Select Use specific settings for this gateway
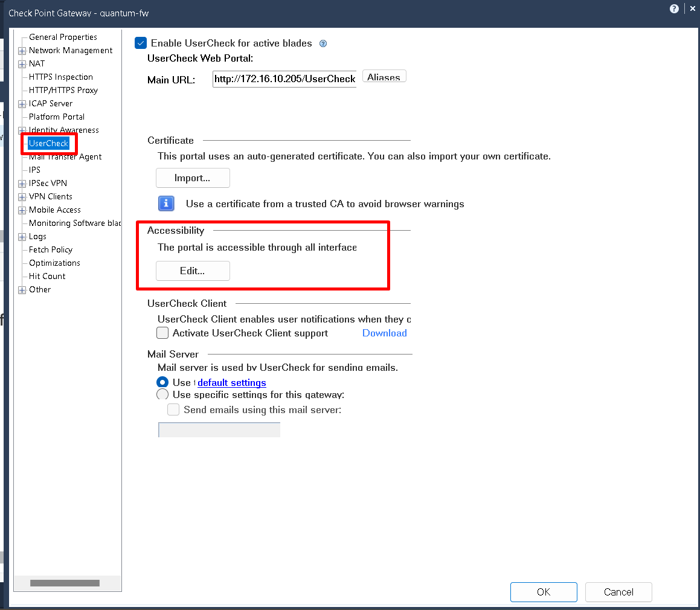700x610 pixels. coord(162,395)
